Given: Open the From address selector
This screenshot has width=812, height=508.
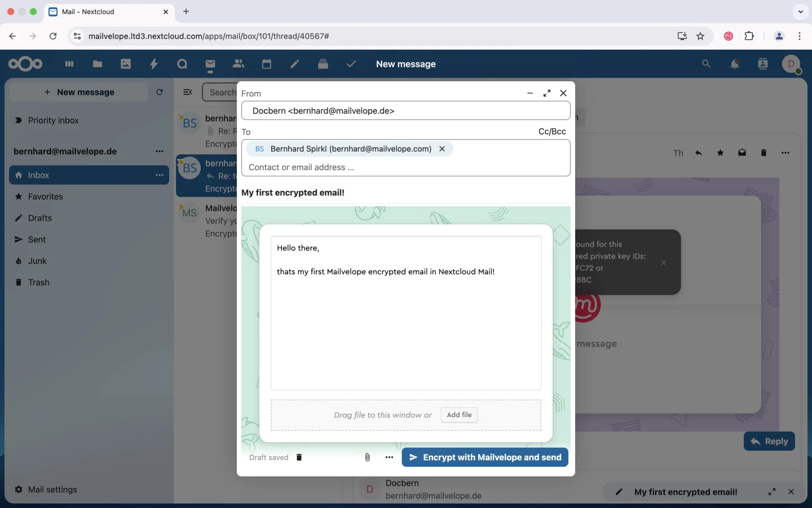Looking at the screenshot, I should [406, 111].
